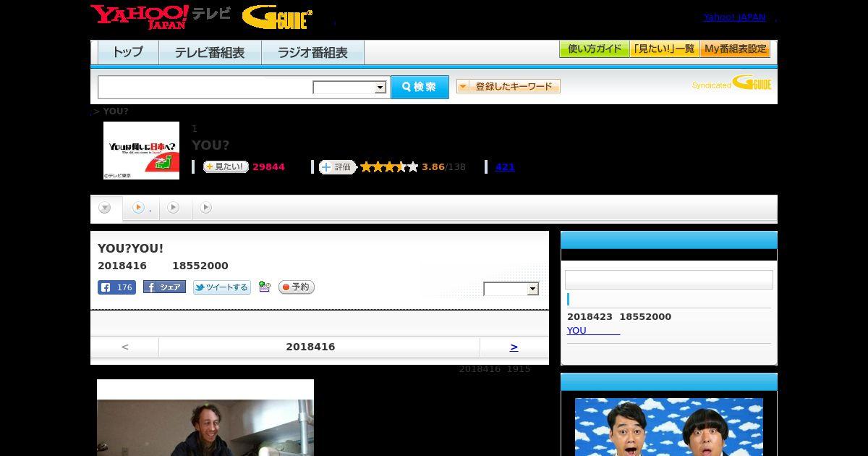
Task: Click the sidebar text 2018423 18552000
Action: (x=619, y=316)
